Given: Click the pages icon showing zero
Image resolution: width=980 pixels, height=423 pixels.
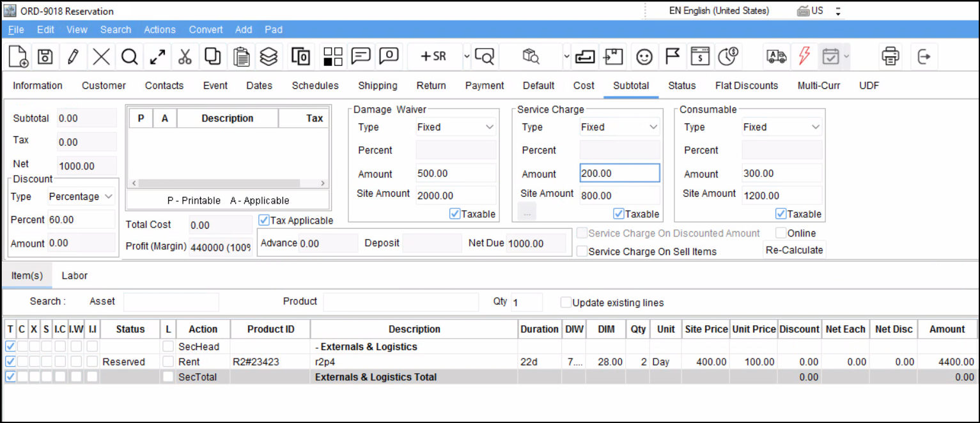Looking at the screenshot, I should point(301,56).
